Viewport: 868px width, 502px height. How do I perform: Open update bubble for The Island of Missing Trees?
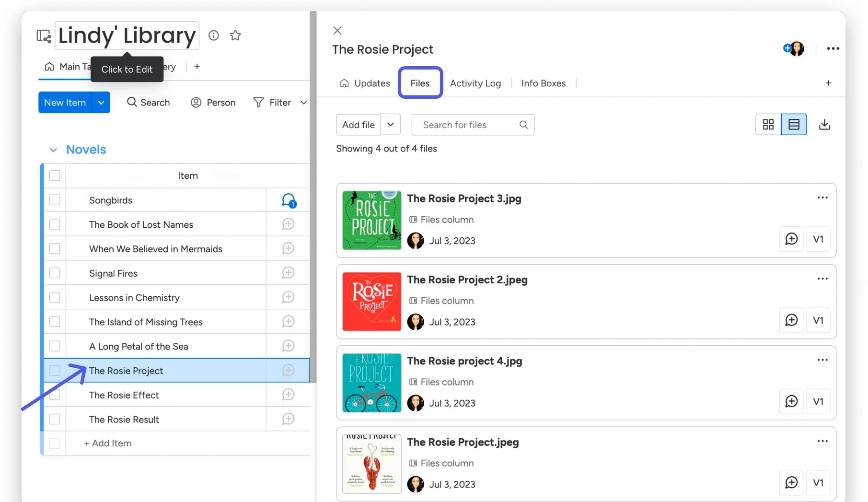click(x=288, y=322)
